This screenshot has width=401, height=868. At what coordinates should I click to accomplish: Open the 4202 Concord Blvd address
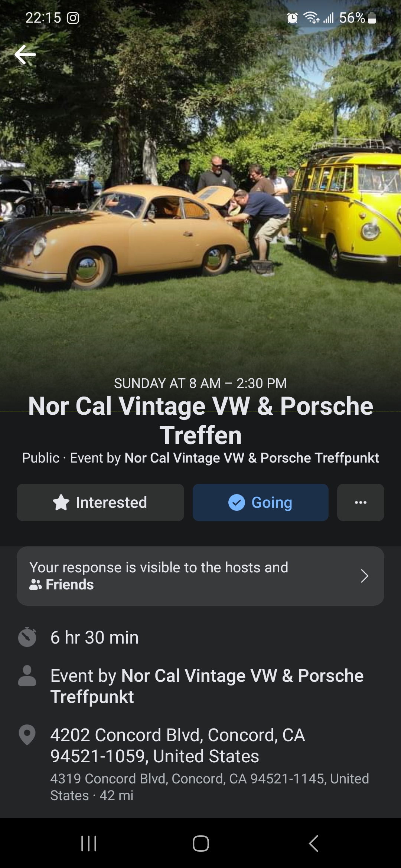[177, 745]
